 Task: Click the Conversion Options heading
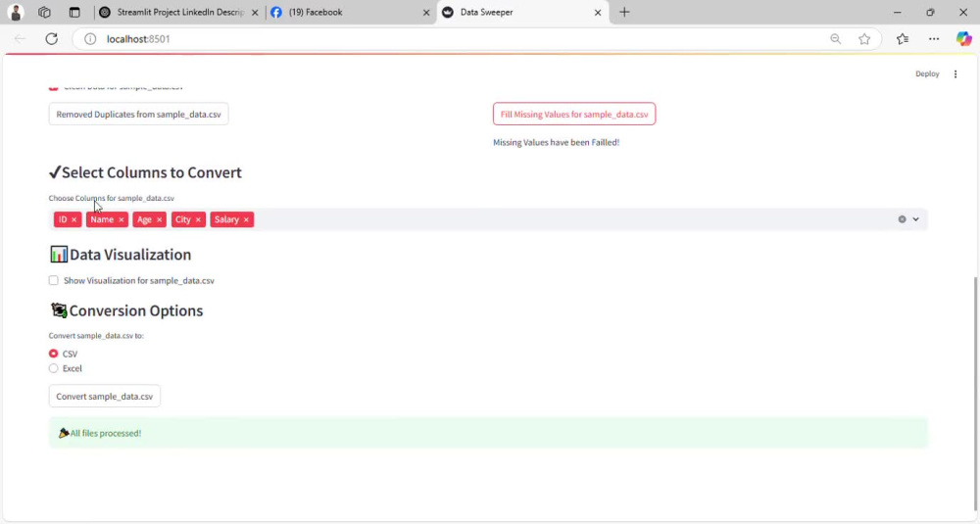pos(126,310)
